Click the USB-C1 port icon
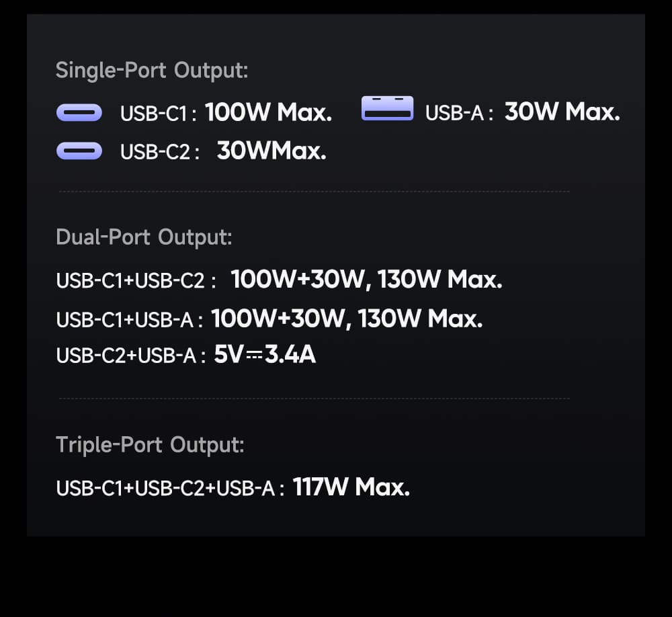Viewport: 672px width, 617px height. pyautogui.click(x=79, y=112)
